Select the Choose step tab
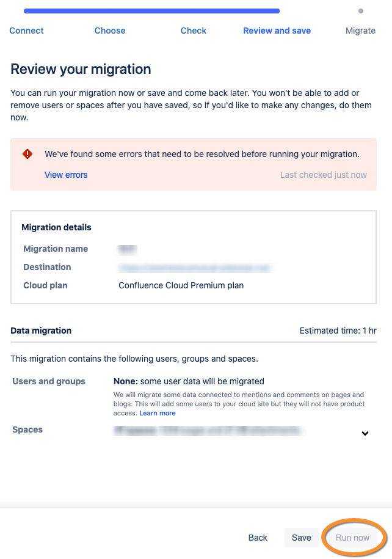The height and width of the screenshot is (559, 392). pyautogui.click(x=110, y=31)
